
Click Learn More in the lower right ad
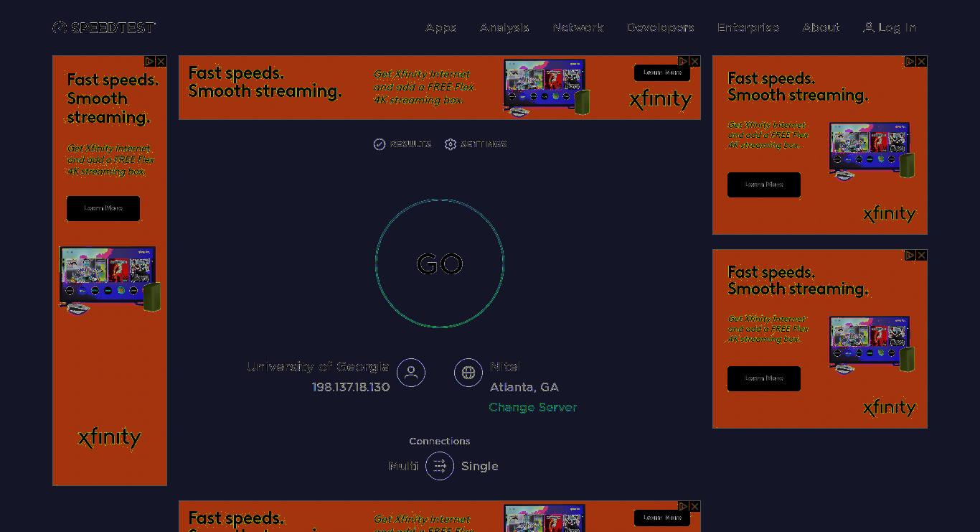764,378
